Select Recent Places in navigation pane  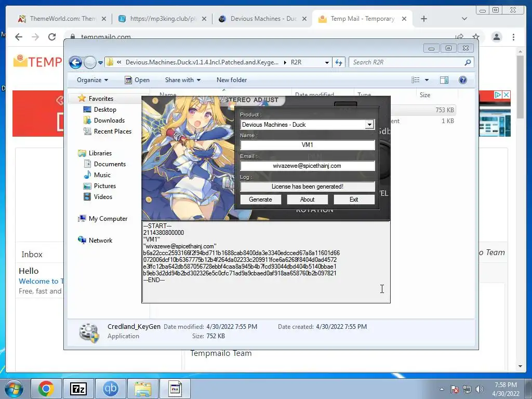(x=112, y=131)
